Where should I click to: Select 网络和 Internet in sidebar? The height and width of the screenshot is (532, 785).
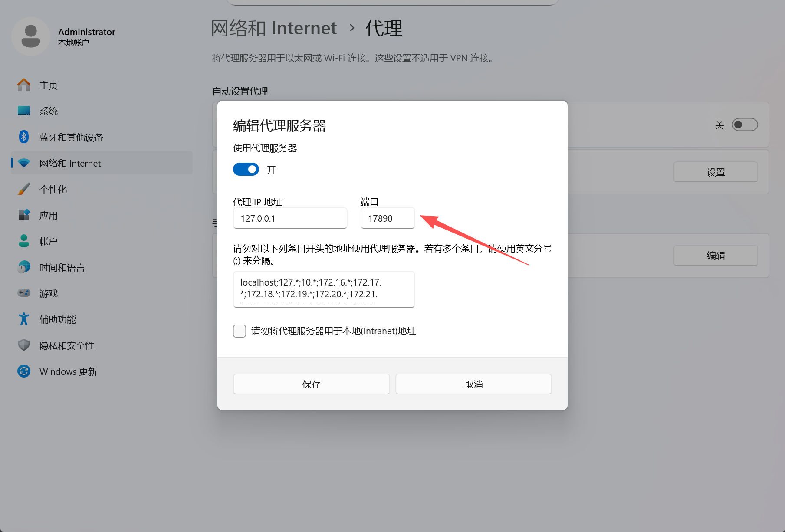[102, 163]
